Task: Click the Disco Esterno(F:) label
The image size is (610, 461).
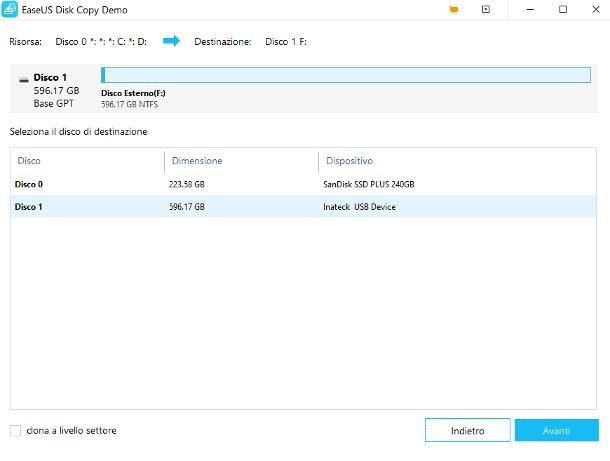Action: [x=133, y=93]
